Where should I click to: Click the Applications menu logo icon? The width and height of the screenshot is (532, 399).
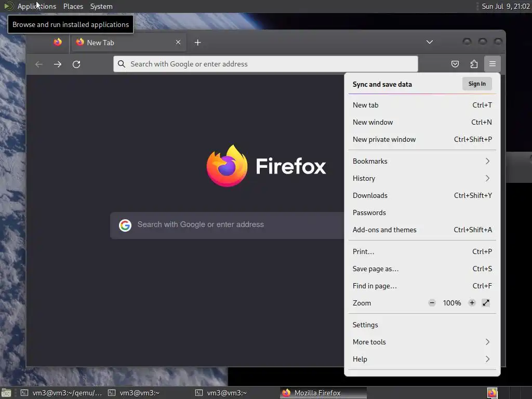point(8,6)
